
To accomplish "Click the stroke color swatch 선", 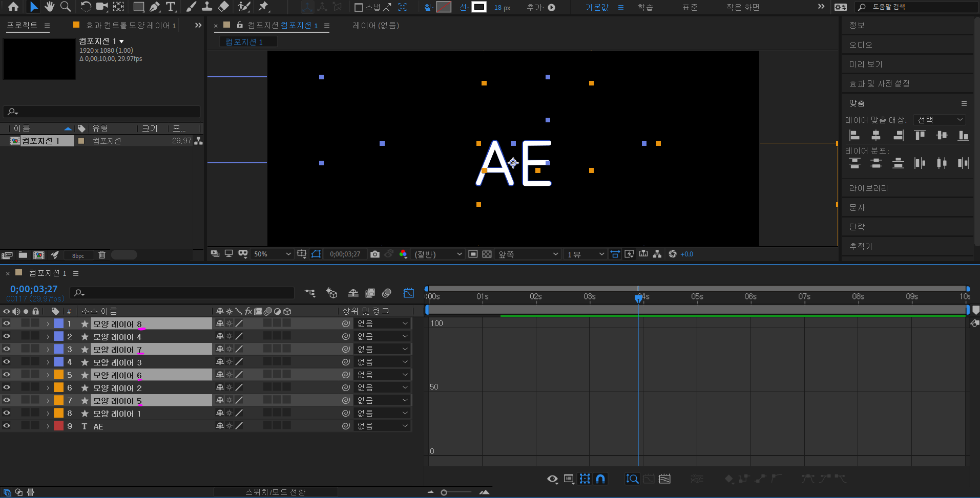I will [x=479, y=7].
